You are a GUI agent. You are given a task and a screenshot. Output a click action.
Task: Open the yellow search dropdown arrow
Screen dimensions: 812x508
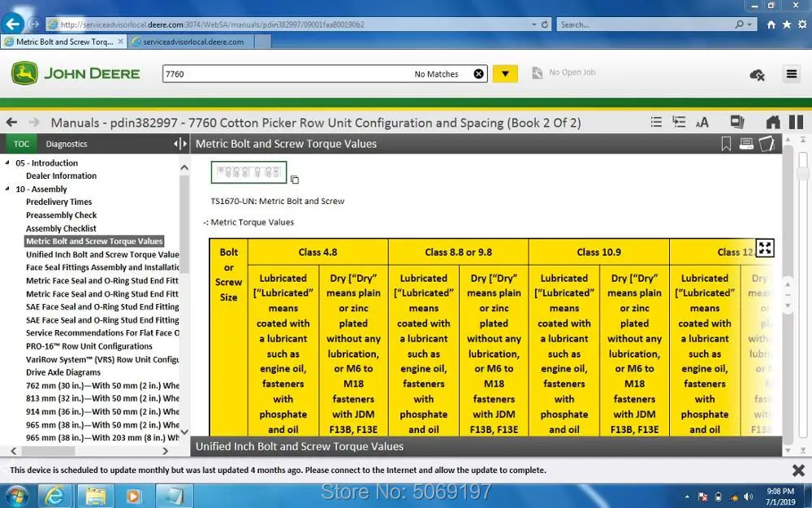point(505,74)
